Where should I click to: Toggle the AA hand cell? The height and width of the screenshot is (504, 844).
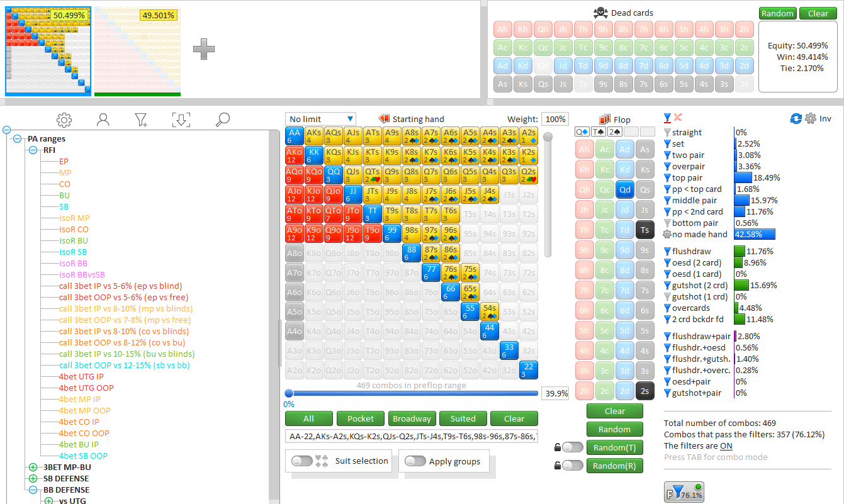294,137
